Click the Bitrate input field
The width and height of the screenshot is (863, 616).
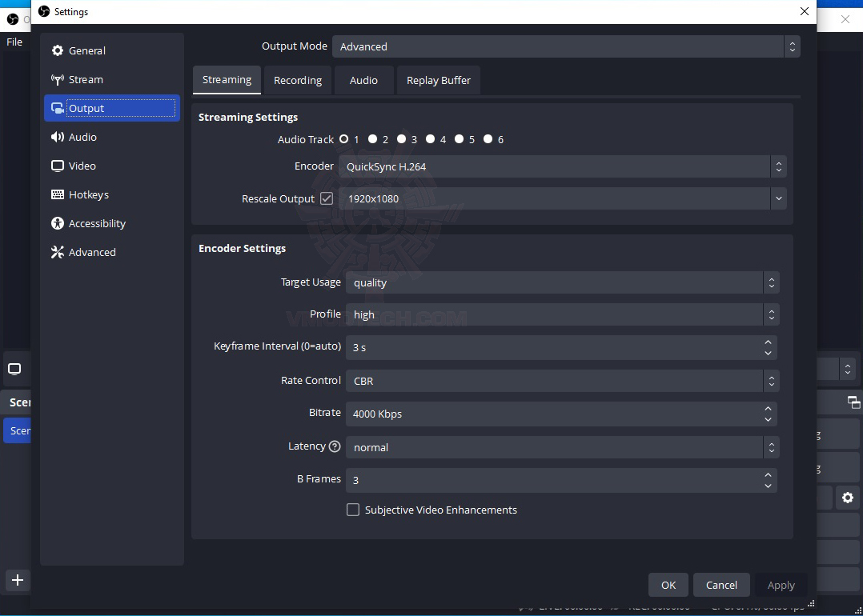(561, 414)
